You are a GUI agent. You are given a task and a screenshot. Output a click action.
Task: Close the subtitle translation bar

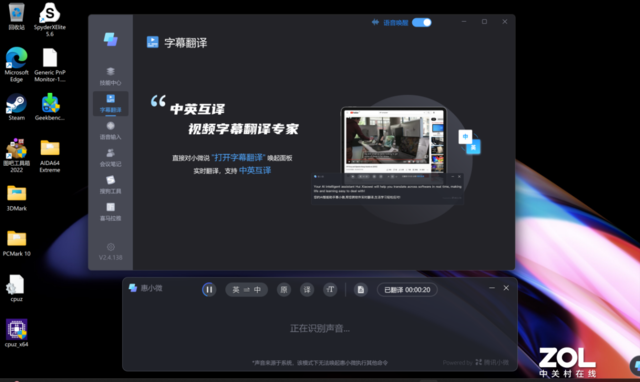coord(506,288)
